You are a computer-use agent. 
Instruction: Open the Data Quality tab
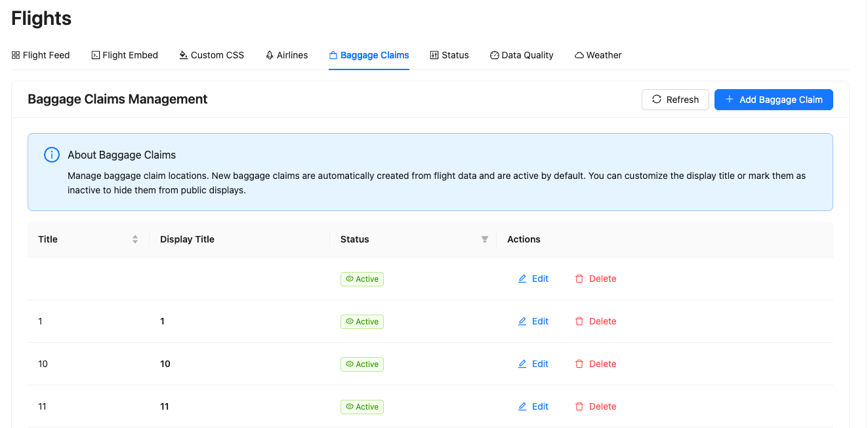point(522,55)
